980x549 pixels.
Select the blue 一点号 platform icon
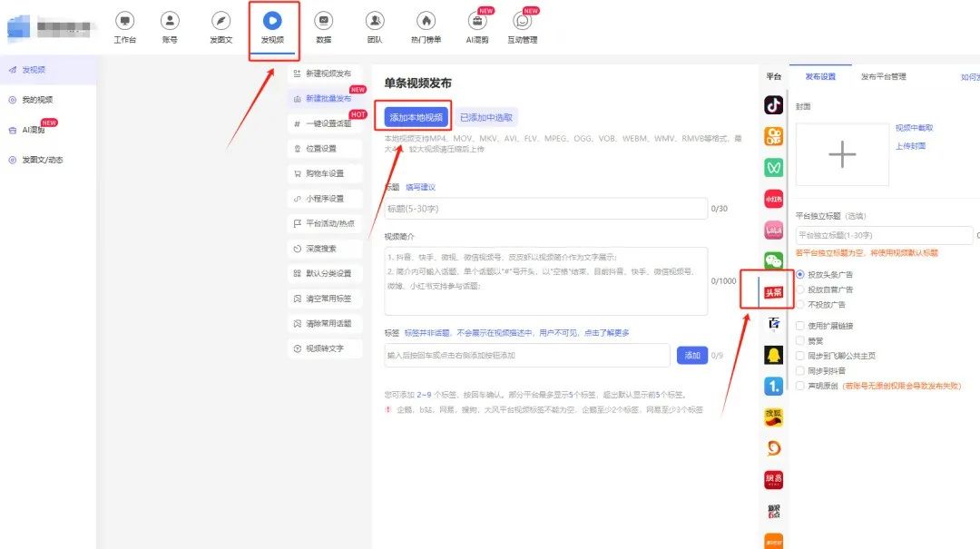(774, 386)
